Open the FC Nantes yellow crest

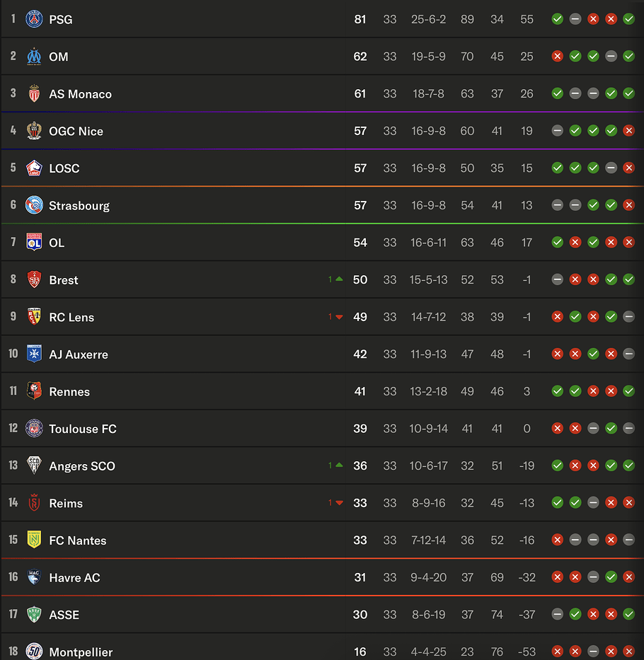coord(34,540)
